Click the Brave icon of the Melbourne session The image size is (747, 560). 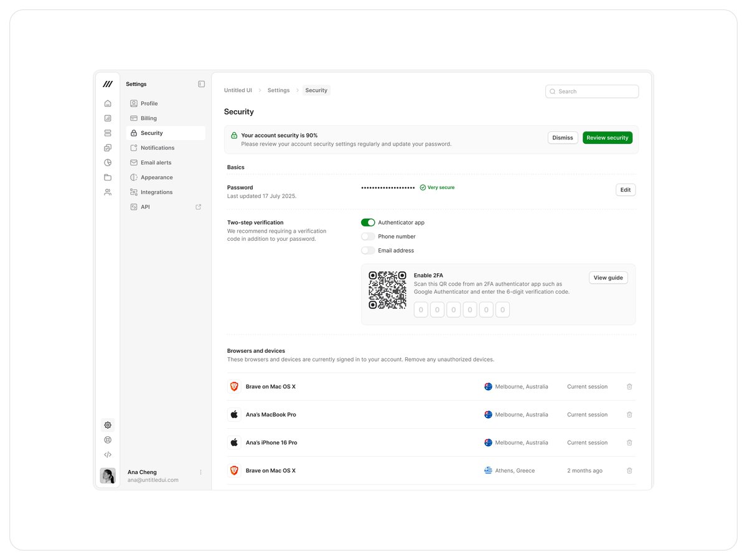pyautogui.click(x=234, y=387)
